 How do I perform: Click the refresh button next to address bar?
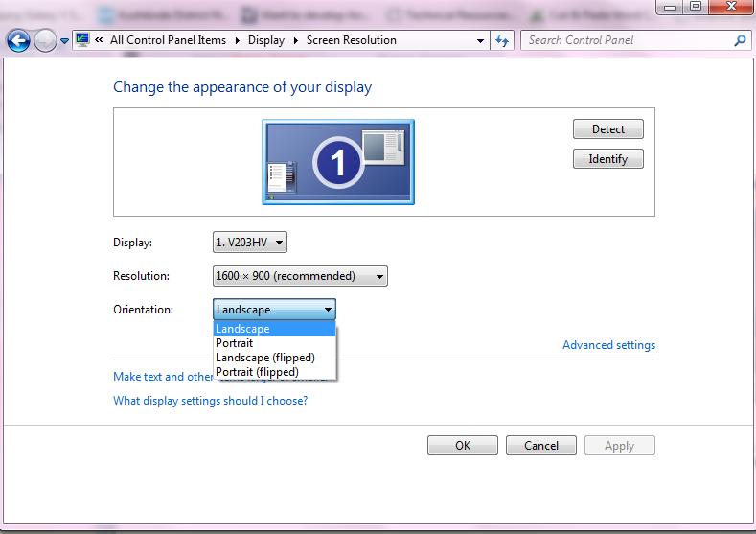point(503,40)
